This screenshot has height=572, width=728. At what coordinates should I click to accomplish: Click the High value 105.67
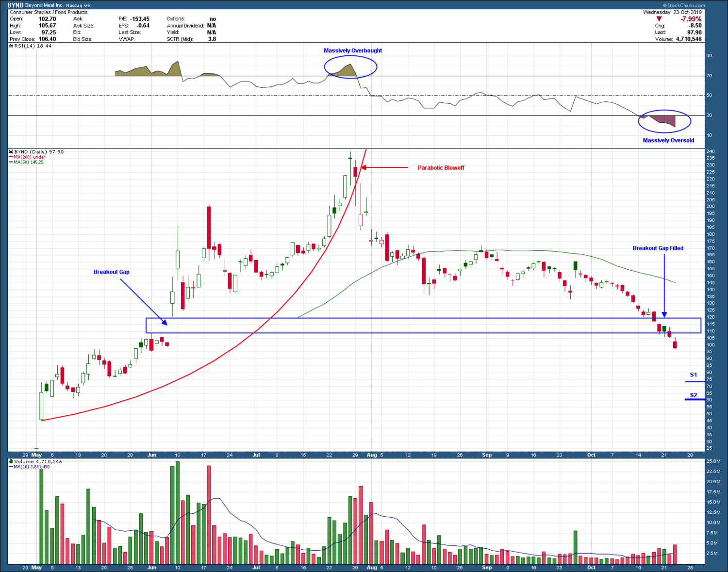tap(47, 26)
